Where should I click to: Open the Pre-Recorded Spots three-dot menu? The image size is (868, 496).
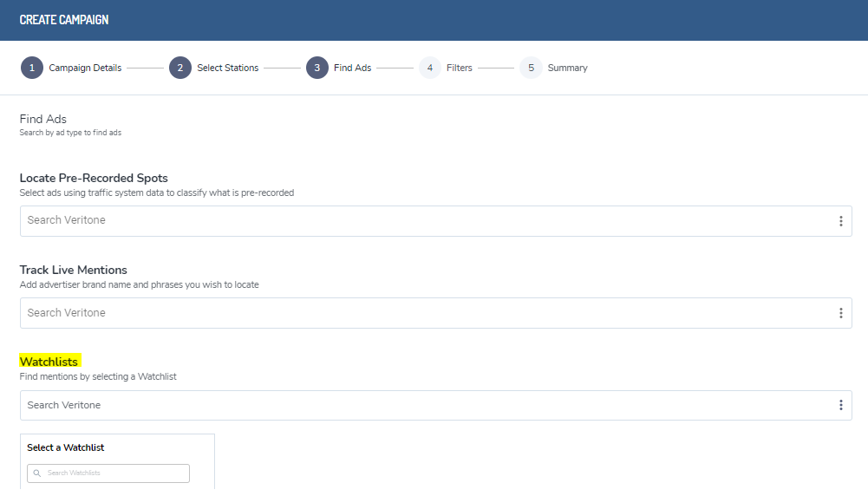(840, 221)
